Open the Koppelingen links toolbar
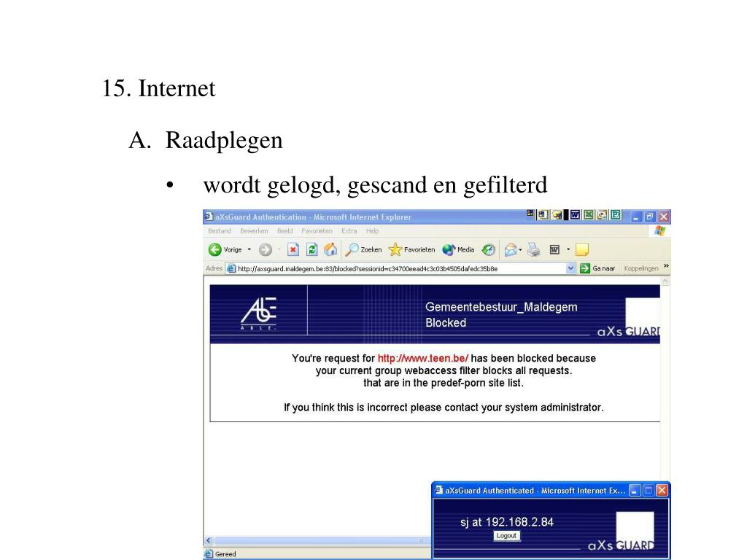The image size is (747, 560). tap(641, 268)
